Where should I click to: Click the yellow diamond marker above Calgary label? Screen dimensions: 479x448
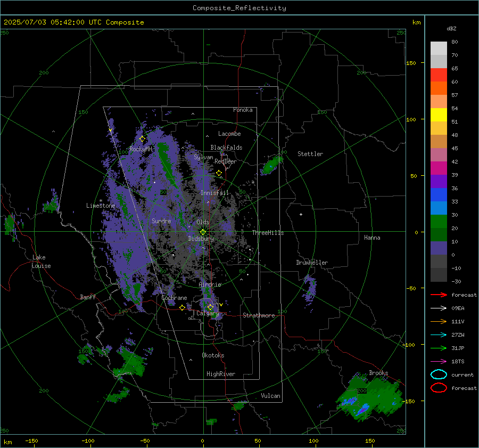click(x=210, y=307)
